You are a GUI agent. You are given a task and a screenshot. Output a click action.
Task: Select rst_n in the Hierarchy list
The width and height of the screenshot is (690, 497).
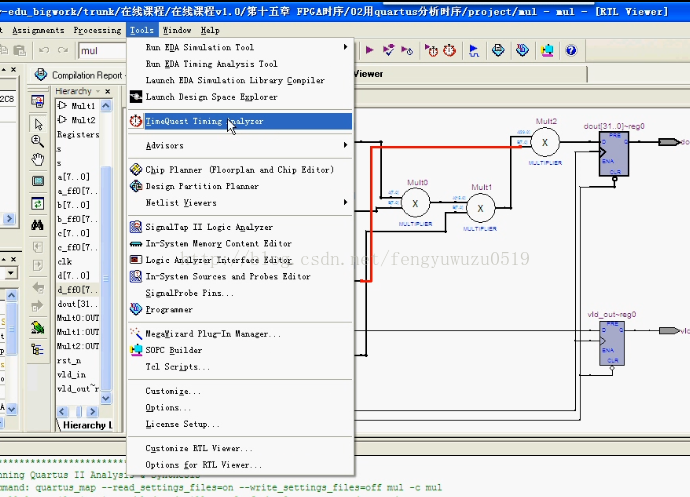click(x=69, y=361)
